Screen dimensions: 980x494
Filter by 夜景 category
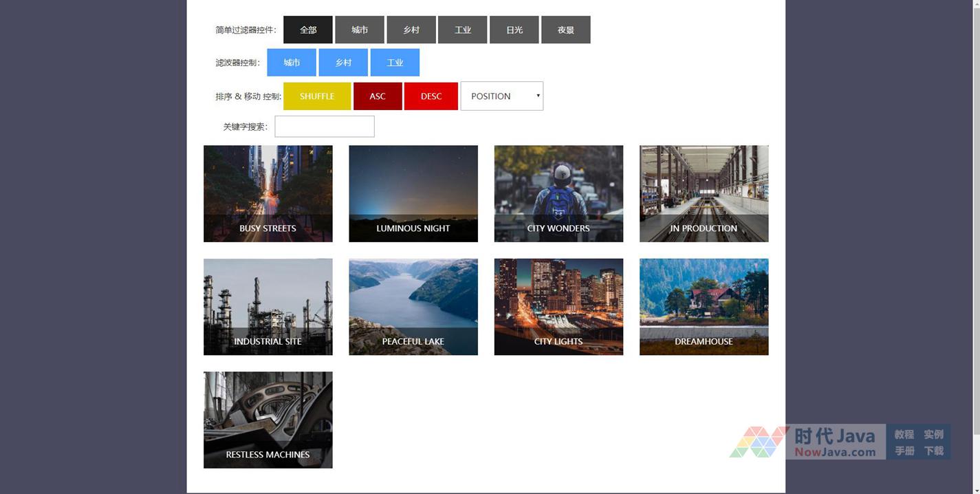click(x=565, y=30)
